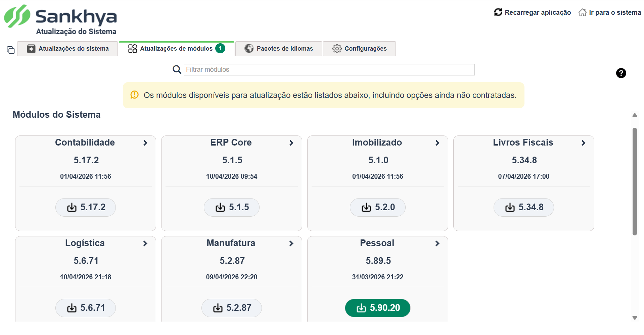Expand the Livros Fiscais module chevron
The width and height of the screenshot is (644, 335).
coord(584,143)
